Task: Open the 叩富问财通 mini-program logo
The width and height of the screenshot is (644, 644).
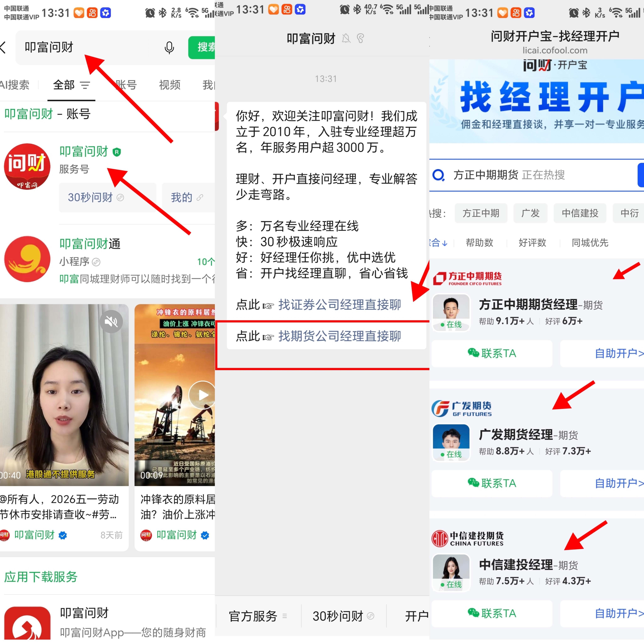Action: [x=27, y=259]
